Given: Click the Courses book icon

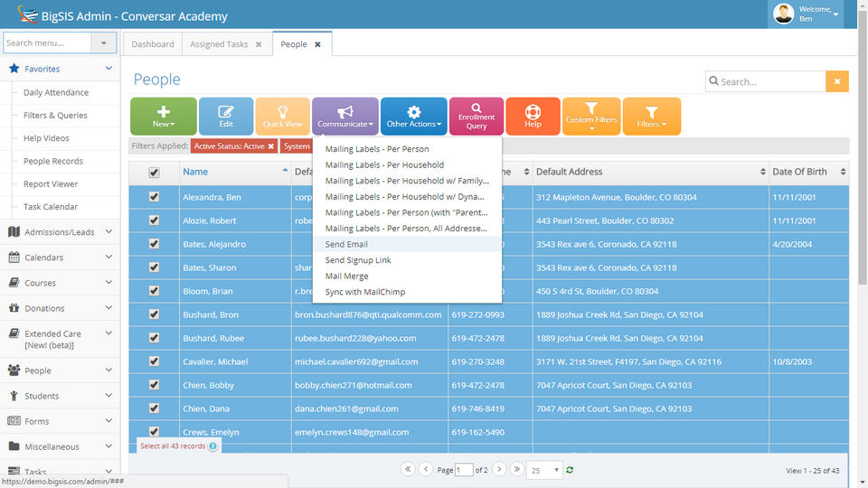Looking at the screenshot, I should click(x=14, y=282).
